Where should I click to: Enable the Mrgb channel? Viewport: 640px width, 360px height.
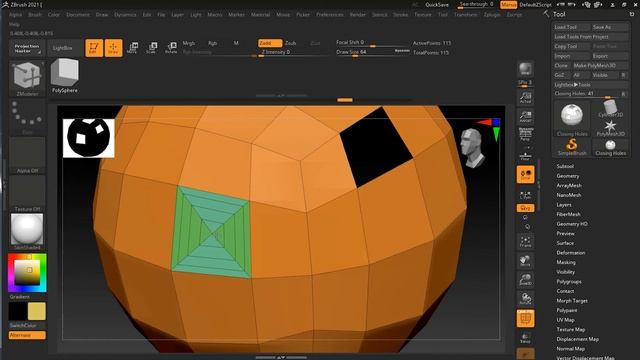click(x=189, y=43)
